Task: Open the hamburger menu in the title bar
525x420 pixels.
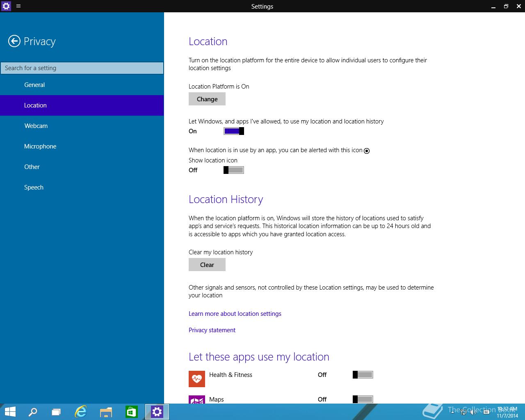Action: pos(18,6)
